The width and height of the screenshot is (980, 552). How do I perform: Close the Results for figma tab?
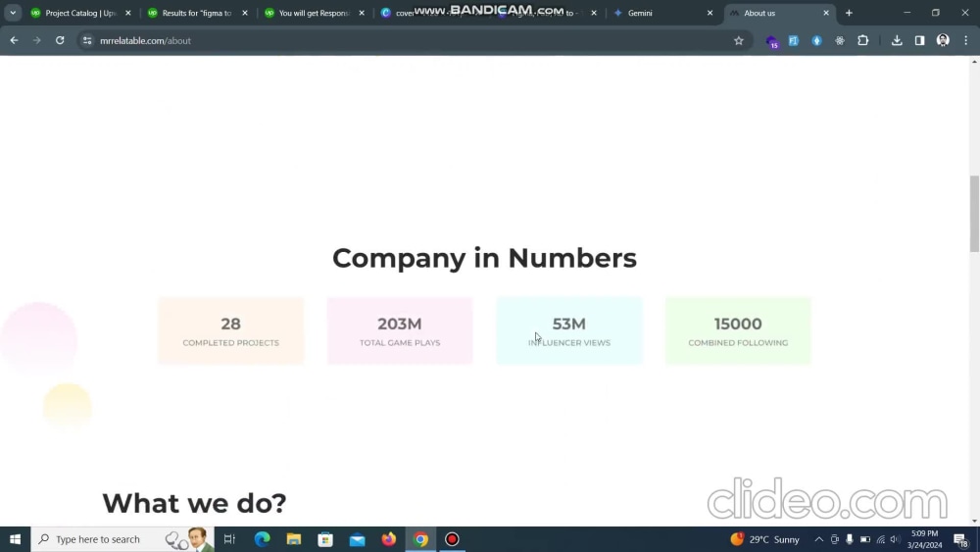coord(245,13)
